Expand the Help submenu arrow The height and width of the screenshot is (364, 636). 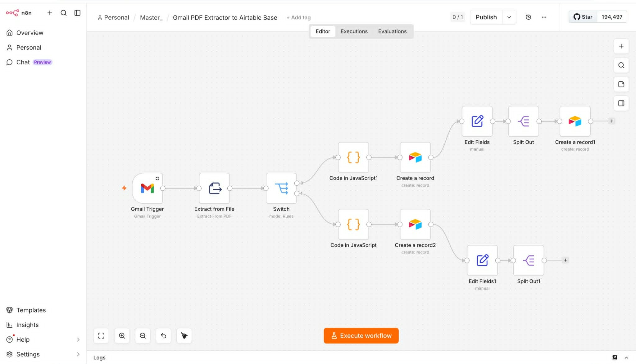point(78,340)
